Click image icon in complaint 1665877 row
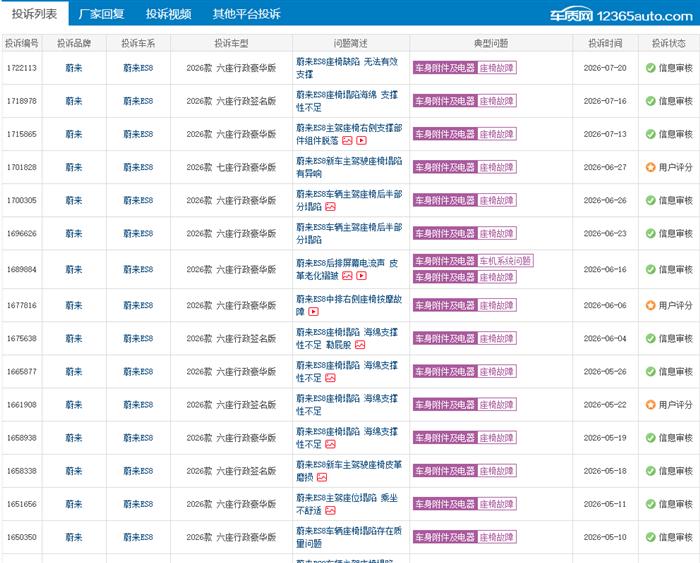The height and width of the screenshot is (563, 700). (330, 378)
